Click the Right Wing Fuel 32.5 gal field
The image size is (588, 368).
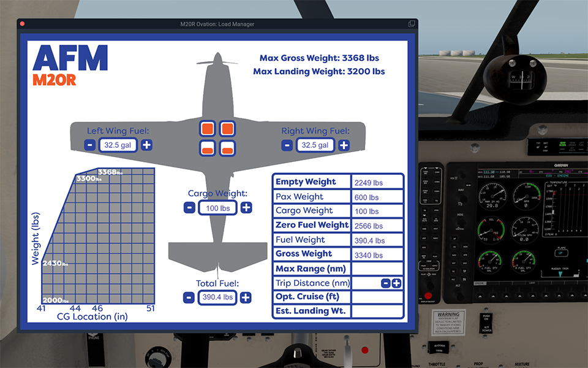[315, 145]
